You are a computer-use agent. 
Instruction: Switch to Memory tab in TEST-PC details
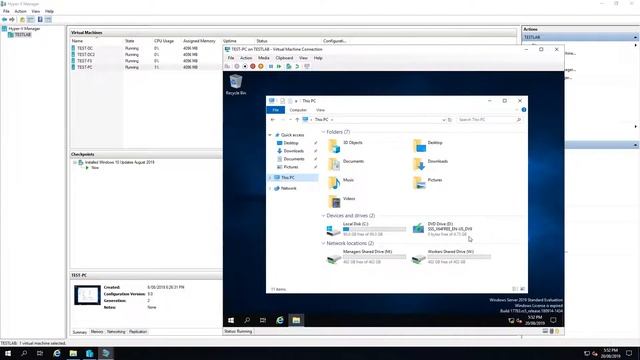click(x=97, y=332)
